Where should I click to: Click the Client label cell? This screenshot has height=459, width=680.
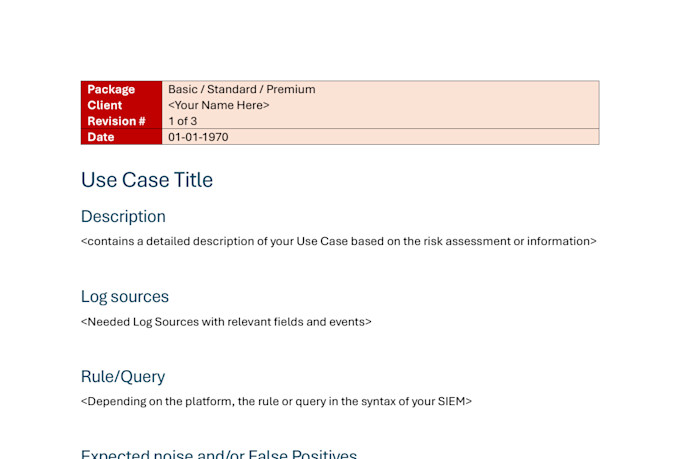105,105
